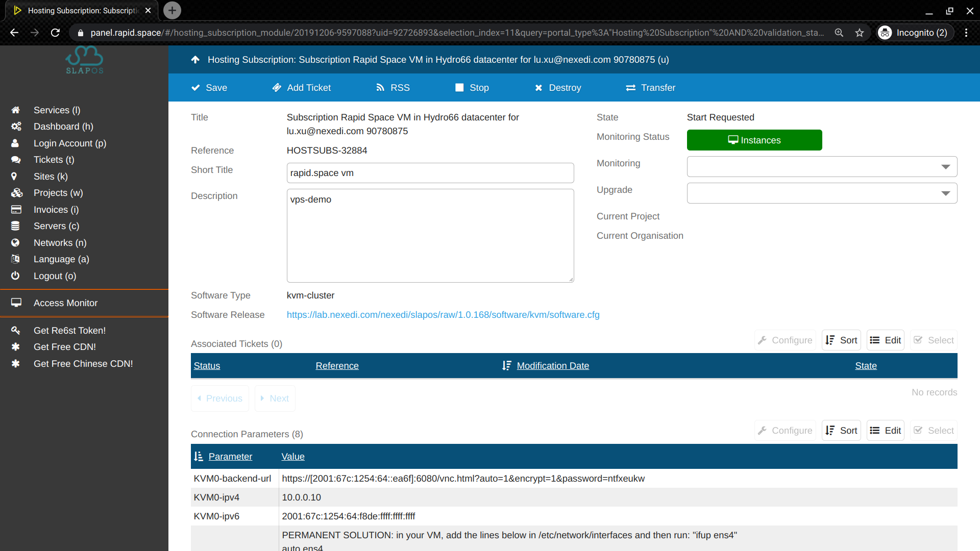Click the Servers database icon
980x551 pixels.
[15, 226]
